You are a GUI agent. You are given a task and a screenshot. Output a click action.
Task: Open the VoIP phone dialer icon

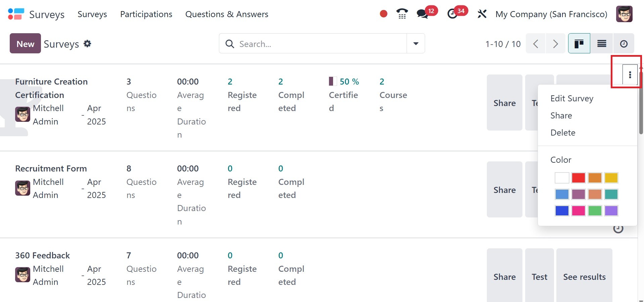402,14
